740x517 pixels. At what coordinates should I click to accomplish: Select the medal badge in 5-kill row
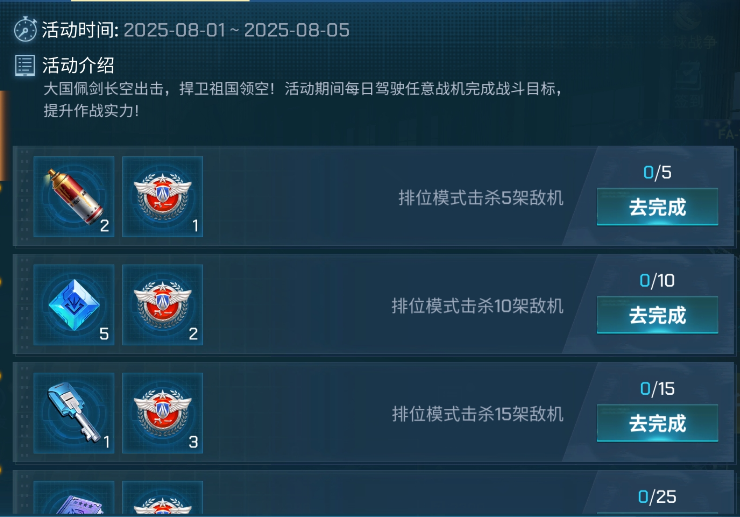click(x=162, y=196)
